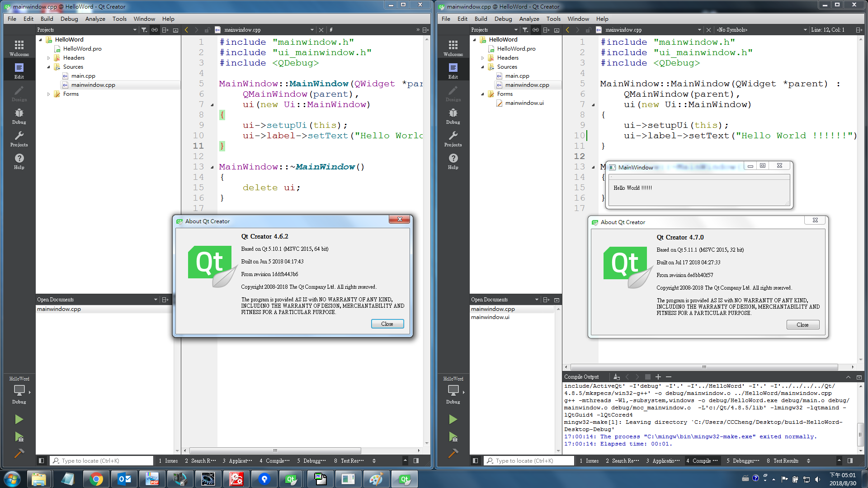Open Debug mode in right Qt Creator sidebar
The width and height of the screenshot is (868, 488).
453,116
